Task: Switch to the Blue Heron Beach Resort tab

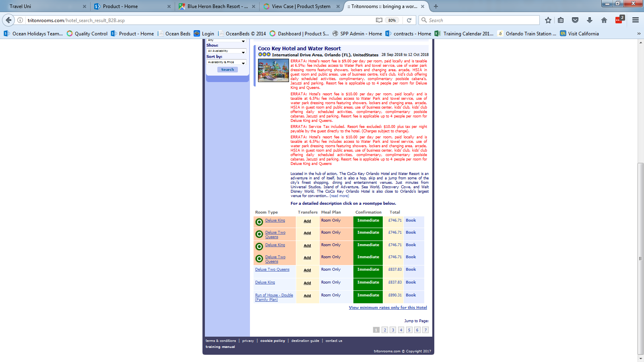Action: click(217, 6)
